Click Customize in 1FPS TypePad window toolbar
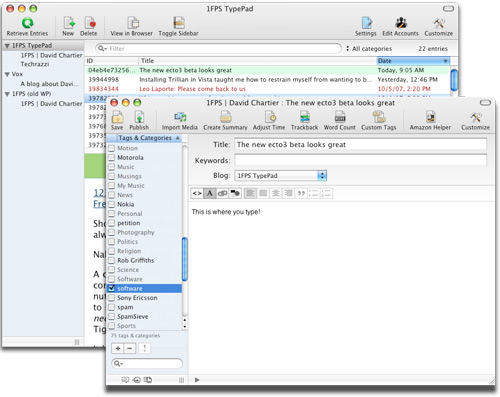Image resolution: width=500 pixels, height=397 pixels. (x=439, y=27)
